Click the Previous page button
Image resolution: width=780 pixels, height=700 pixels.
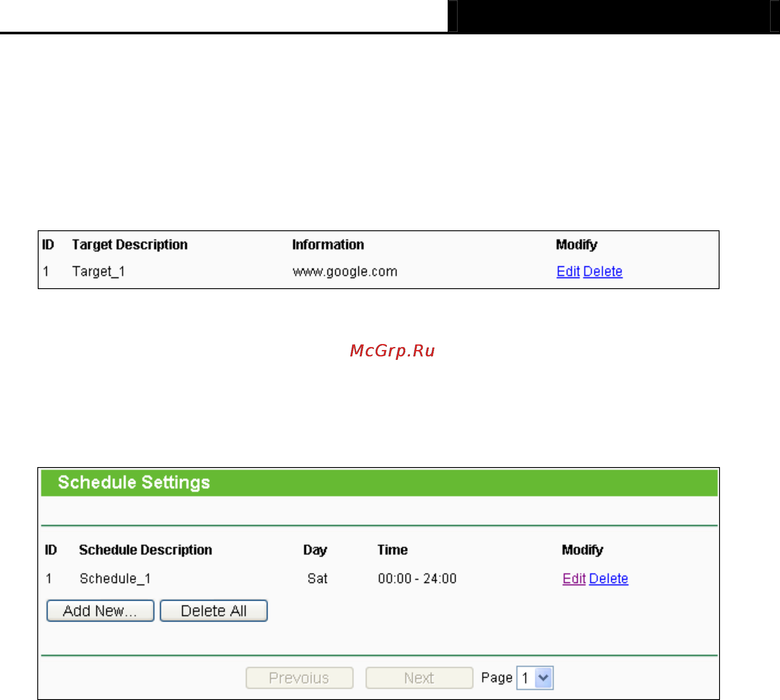coord(299,678)
